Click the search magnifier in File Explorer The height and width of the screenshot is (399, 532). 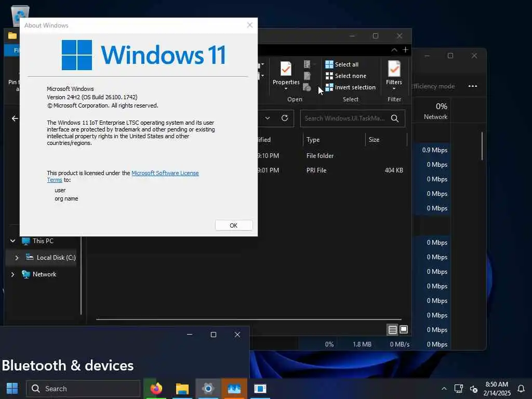tap(395, 118)
